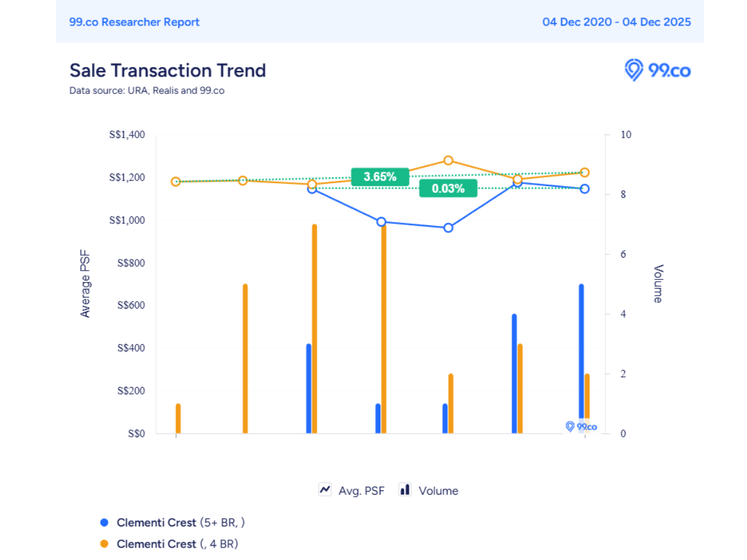The image size is (747, 560).
Task: Click the date range 04 Dec 2020 - 04 Dec 2025
Action: pos(616,22)
